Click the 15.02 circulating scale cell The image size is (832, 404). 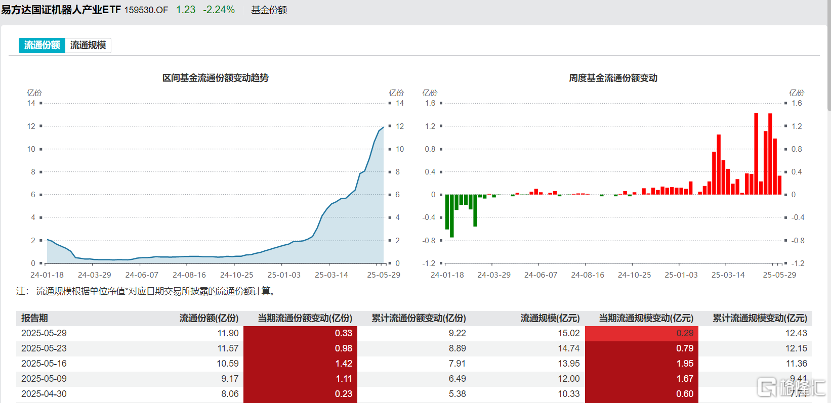[x=569, y=333]
